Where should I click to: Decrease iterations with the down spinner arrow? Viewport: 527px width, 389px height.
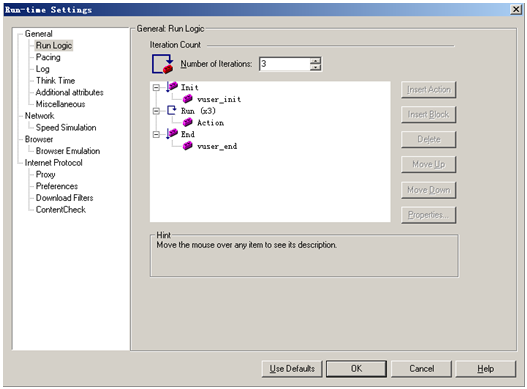(x=315, y=67)
